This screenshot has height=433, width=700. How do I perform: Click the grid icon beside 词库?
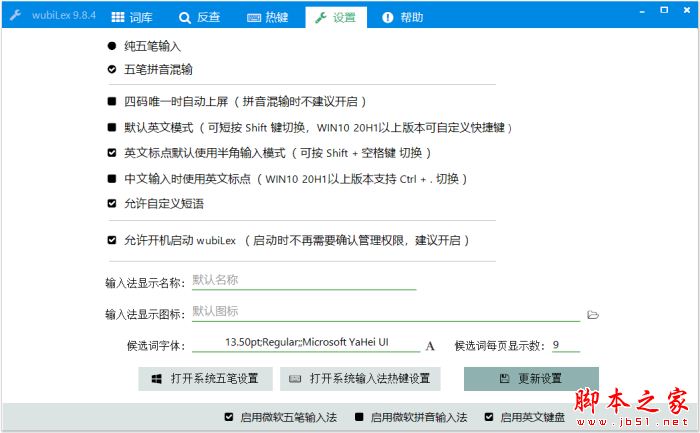[118, 17]
